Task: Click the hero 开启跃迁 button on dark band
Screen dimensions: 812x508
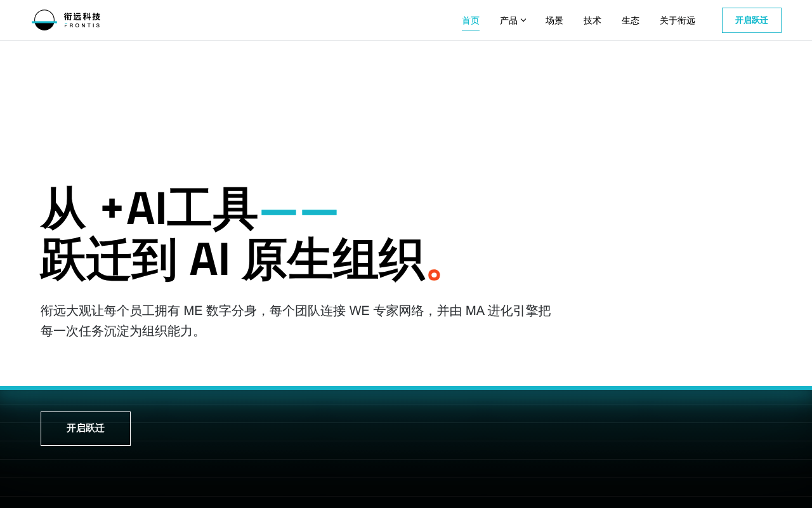Action: (86, 429)
